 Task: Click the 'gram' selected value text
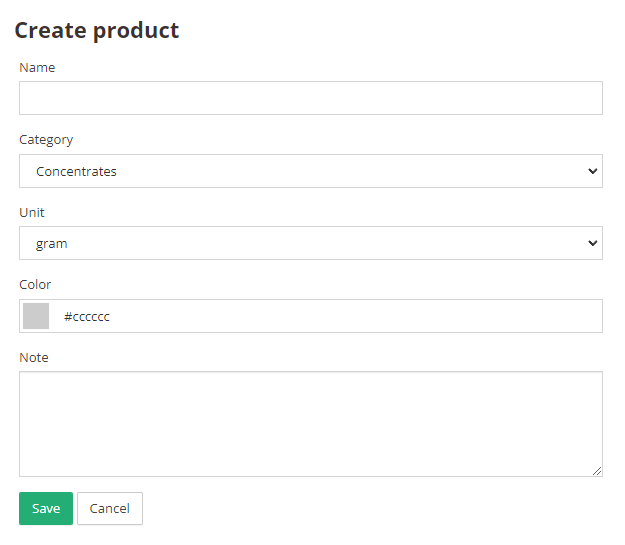pos(51,244)
